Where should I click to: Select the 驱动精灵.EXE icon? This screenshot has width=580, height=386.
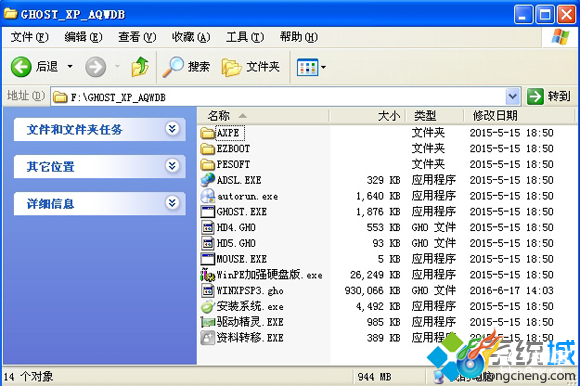tap(208, 322)
